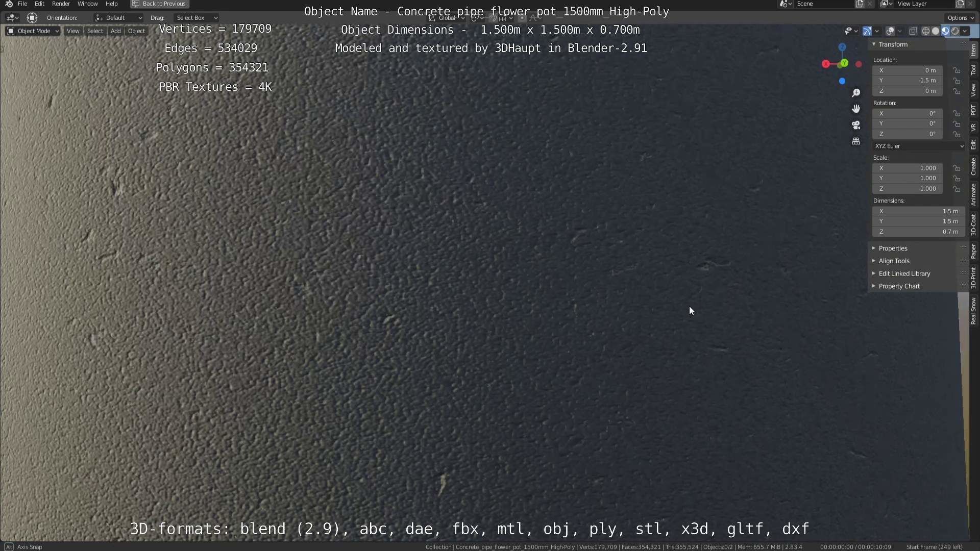
Task: Open the Render menu
Action: (x=61, y=4)
